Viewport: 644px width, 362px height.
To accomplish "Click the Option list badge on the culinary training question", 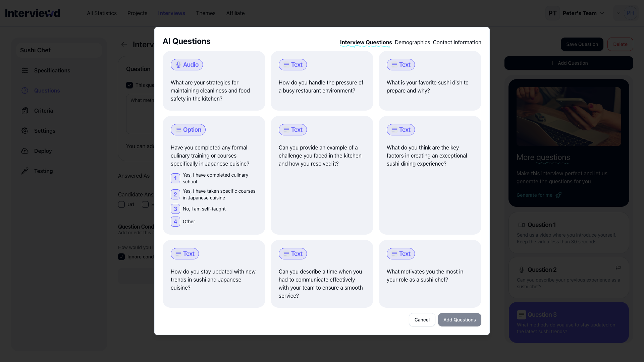I will click(188, 130).
